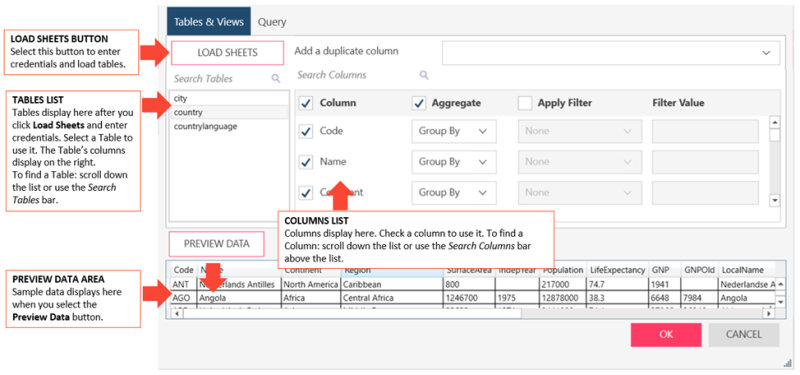Click the 6648 GNP cell
800x375 pixels.
pos(665,297)
